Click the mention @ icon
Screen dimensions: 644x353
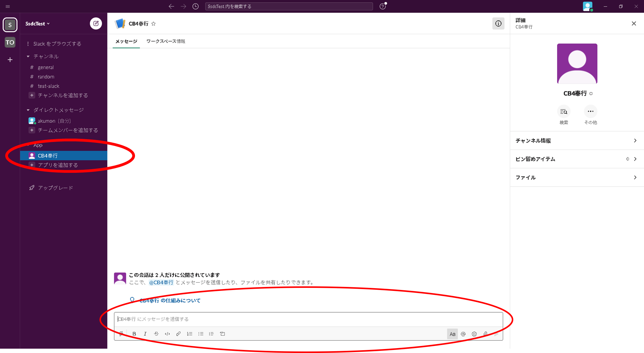pos(463,334)
